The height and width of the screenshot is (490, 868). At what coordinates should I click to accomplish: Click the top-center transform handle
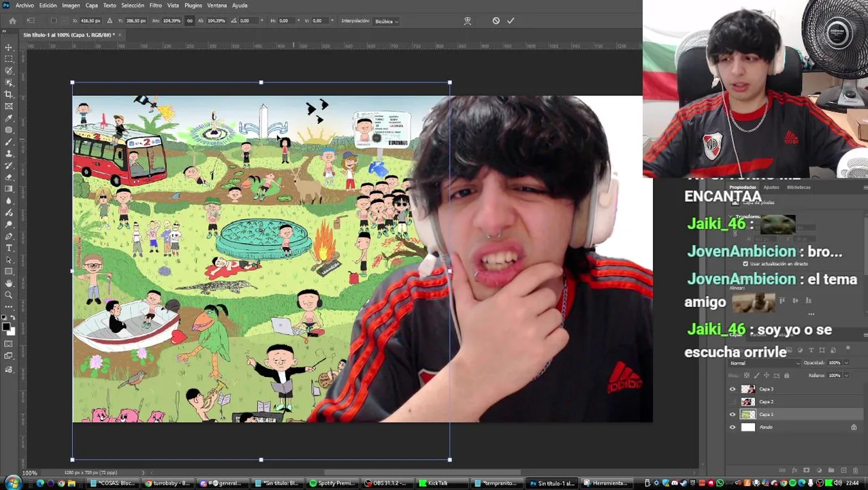pos(261,82)
